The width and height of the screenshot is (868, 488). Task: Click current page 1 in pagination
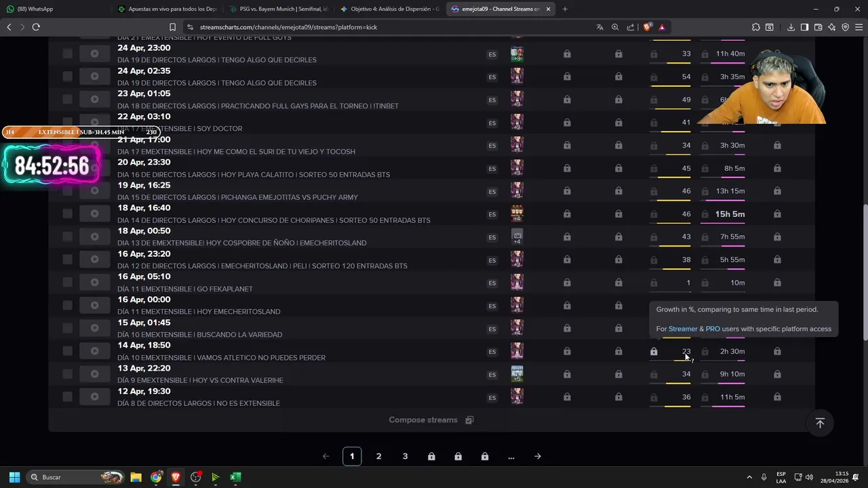352,456
